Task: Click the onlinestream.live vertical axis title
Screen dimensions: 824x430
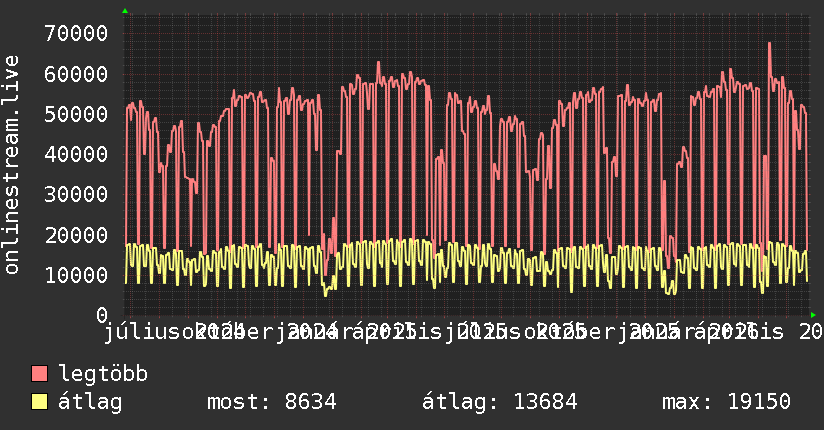Action: 11,165
